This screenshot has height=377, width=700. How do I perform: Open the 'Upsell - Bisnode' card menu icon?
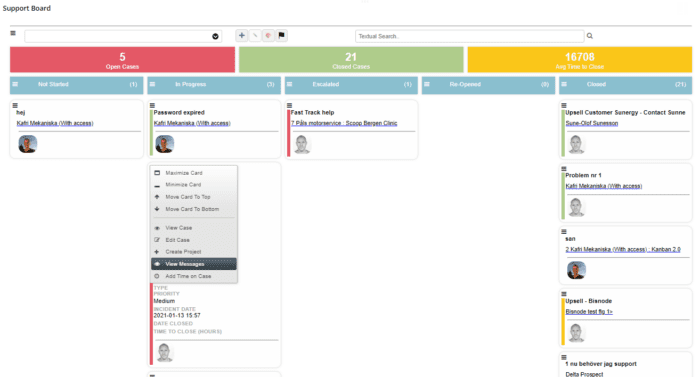(564, 294)
